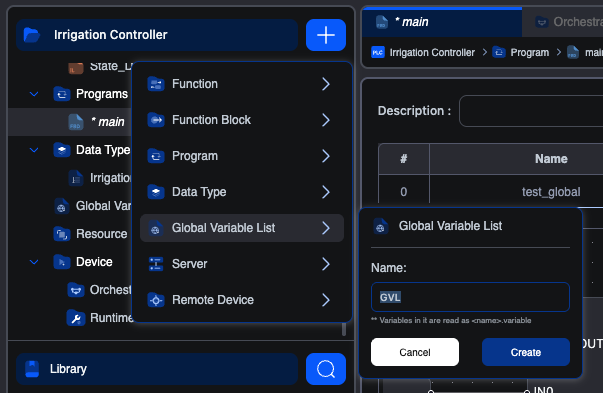Click the Library search magnifier button
The height and width of the screenshot is (393, 603).
[x=326, y=369]
